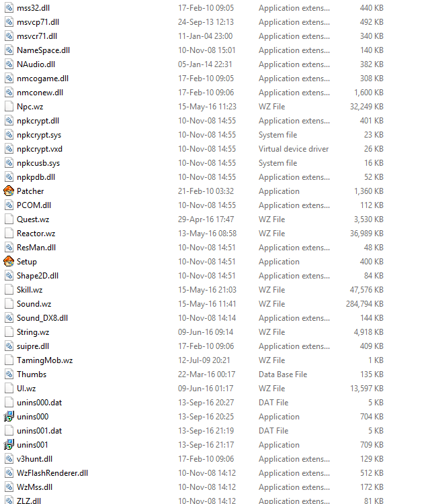Select the Thumbs database file icon
The image size is (432, 504).
(9, 374)
